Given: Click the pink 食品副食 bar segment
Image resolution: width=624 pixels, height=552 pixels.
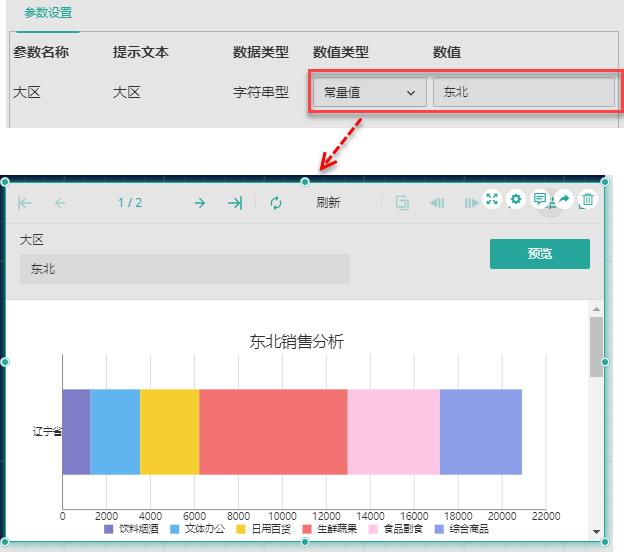Looking at the screenshot, I should click(394, 432).
